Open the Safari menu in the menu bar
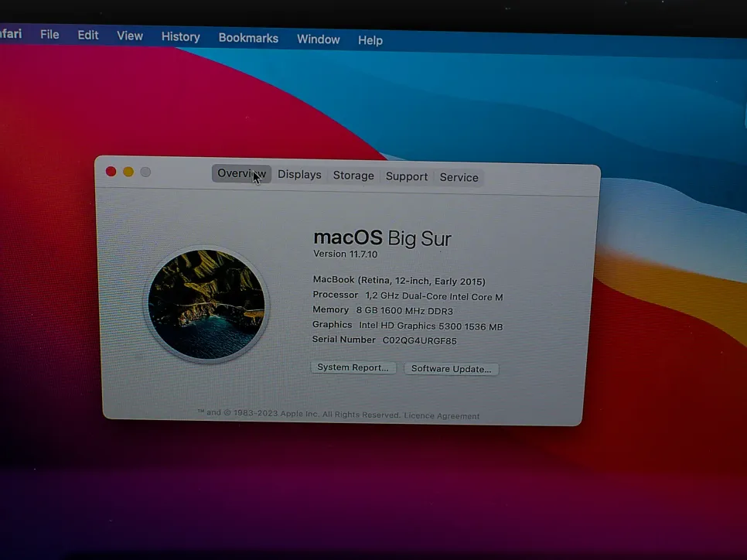Image resolution: width=747 pixels, height=560 pixels. pos(11,34)
